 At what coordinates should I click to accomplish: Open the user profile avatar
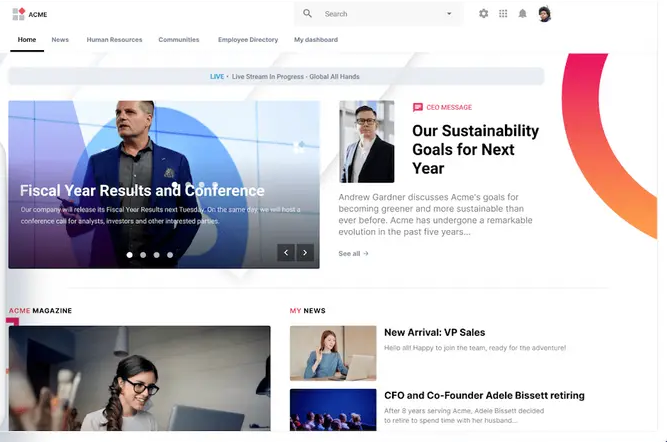(544, 14)
